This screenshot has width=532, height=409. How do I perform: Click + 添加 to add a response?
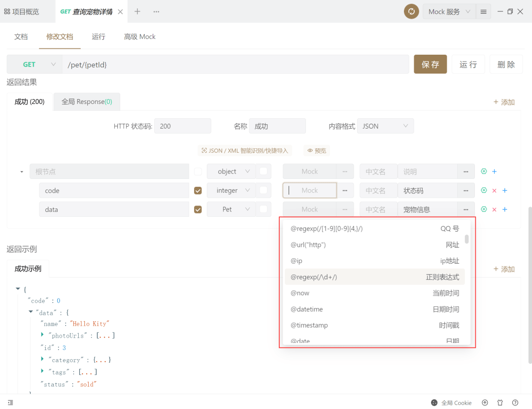coord(504,102)
